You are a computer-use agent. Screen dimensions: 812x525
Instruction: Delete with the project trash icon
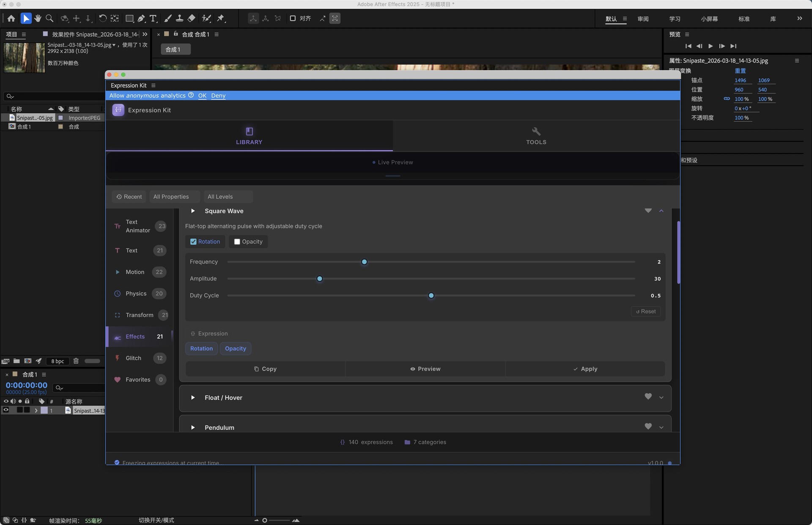click(x=76, y=361)
